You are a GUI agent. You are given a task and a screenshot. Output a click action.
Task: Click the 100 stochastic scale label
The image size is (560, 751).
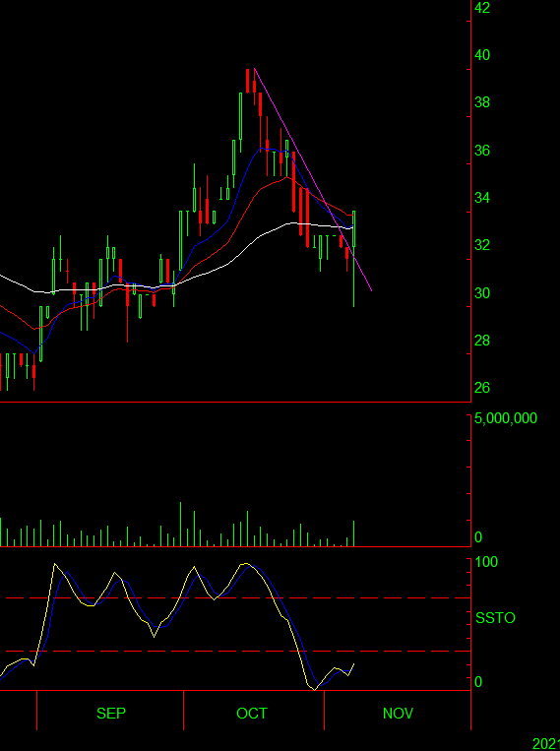click(x=486, y=562)
